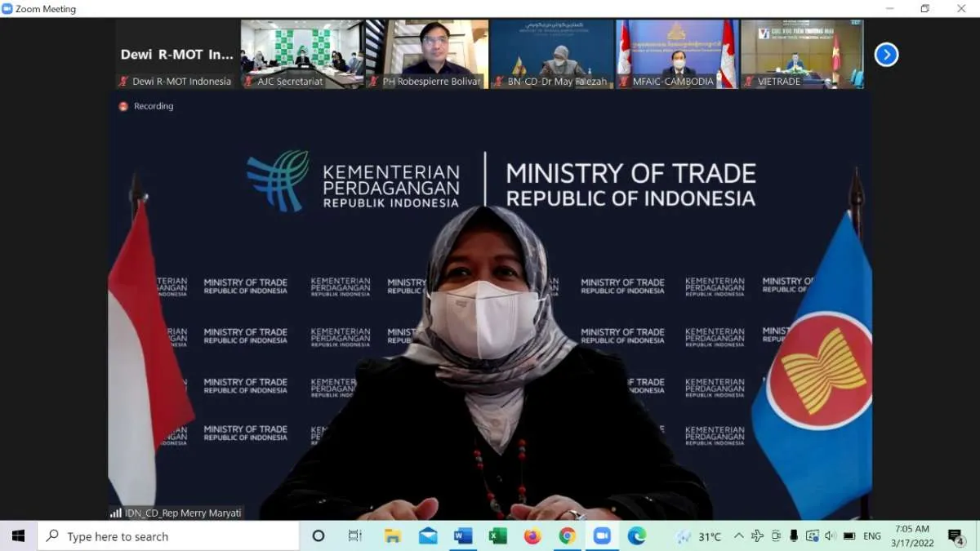This screenshot has width=980, height=551.
Task: Open File Explorer from taskbar
Action: [x=393, y=536]
